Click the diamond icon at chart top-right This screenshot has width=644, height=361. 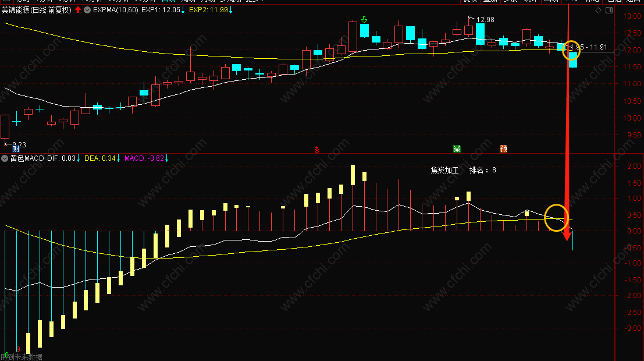point(599,10)
